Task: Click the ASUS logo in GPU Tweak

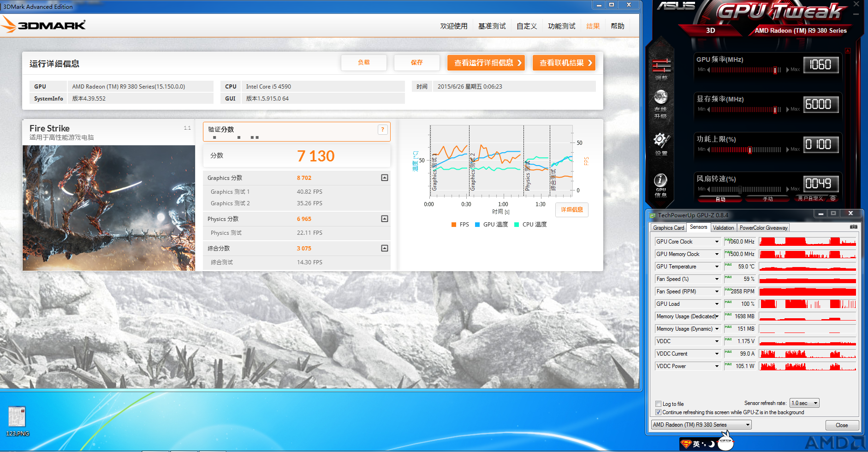Action: tap(676, 6)
